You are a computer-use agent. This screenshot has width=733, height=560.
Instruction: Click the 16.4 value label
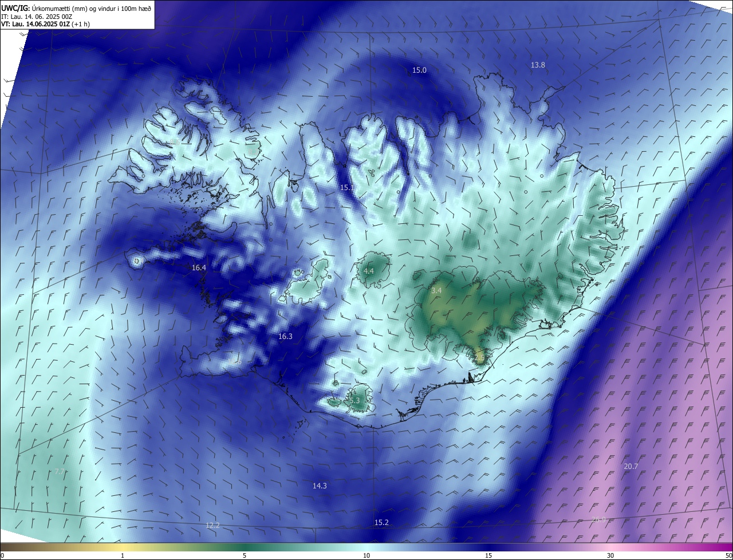point(199,267)
